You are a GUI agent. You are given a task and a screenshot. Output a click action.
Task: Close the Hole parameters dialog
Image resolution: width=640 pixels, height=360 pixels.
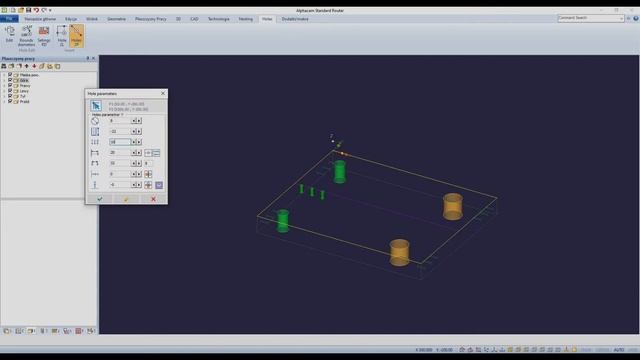pyautogui.click(x=163, y=93)
